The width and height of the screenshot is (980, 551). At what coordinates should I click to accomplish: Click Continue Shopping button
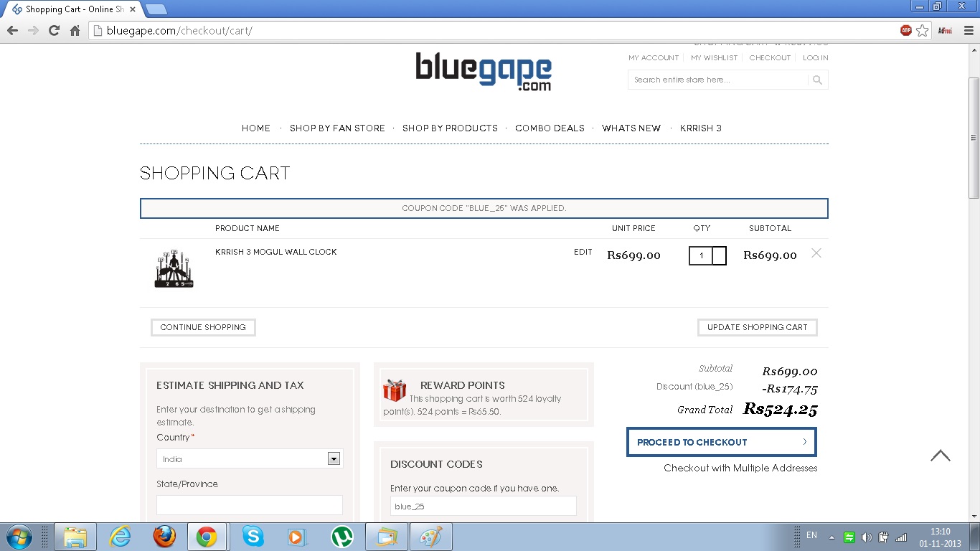pyautogui.click(x=203, y=327)
